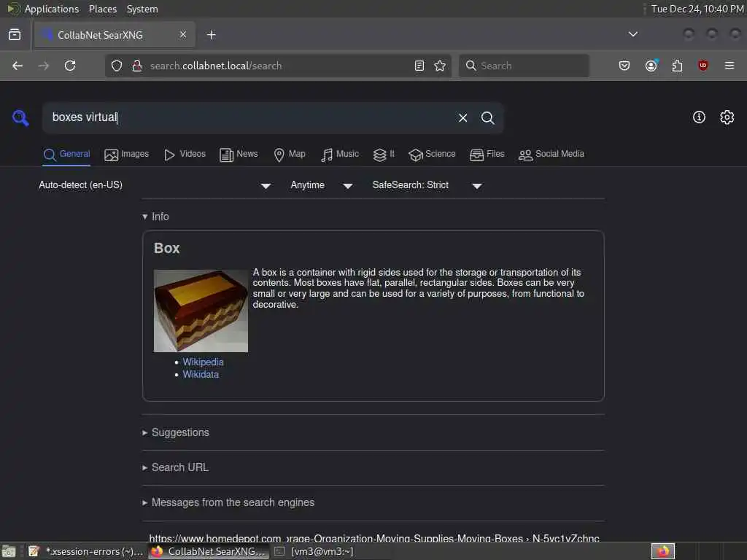Open the SafeSearch: Strict dropdown
This screenshot has width=747, height=560.
(x=427, y=185)
